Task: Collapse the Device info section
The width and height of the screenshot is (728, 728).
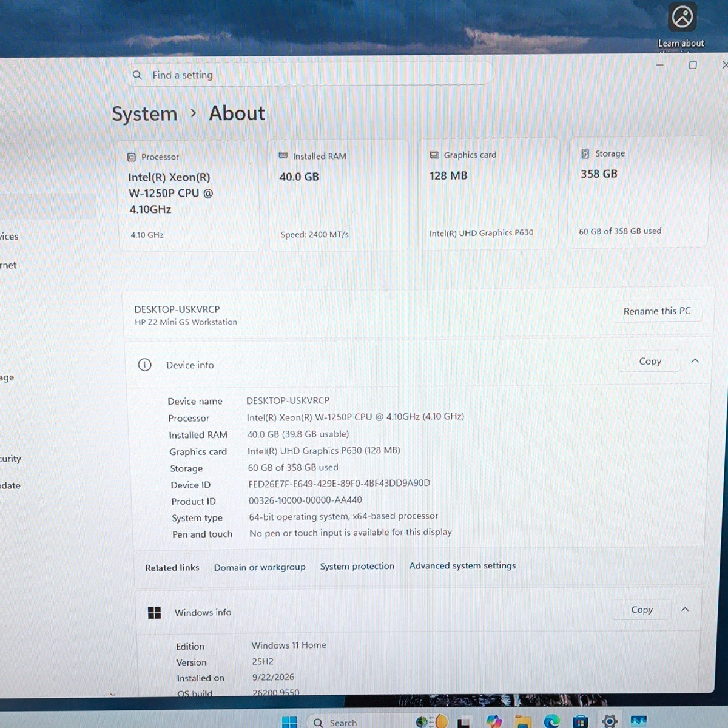Action: click(695, 360)
